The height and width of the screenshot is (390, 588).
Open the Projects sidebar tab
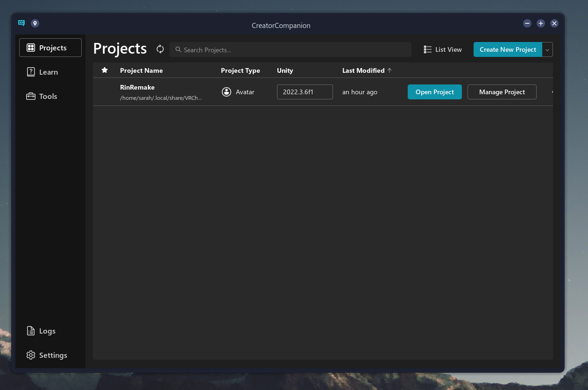[x=50, y=48]
